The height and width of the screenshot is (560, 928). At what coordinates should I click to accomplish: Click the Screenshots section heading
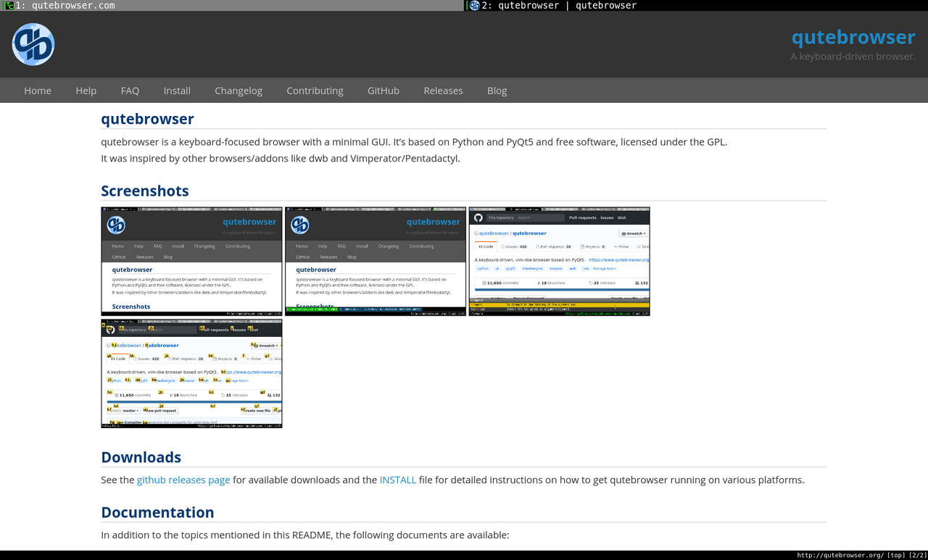click(145, 191)
